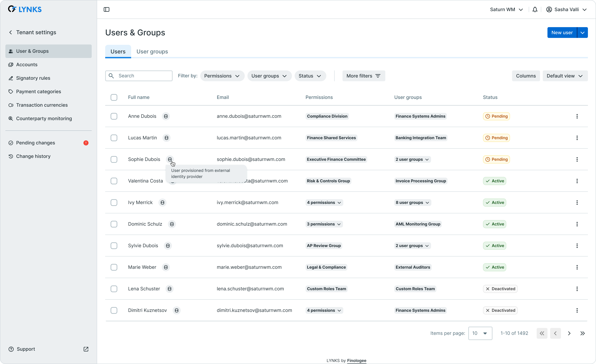Select all users with header checkbox
The width and height of the screenshot is (596, 364).
(x=114, y=97)
